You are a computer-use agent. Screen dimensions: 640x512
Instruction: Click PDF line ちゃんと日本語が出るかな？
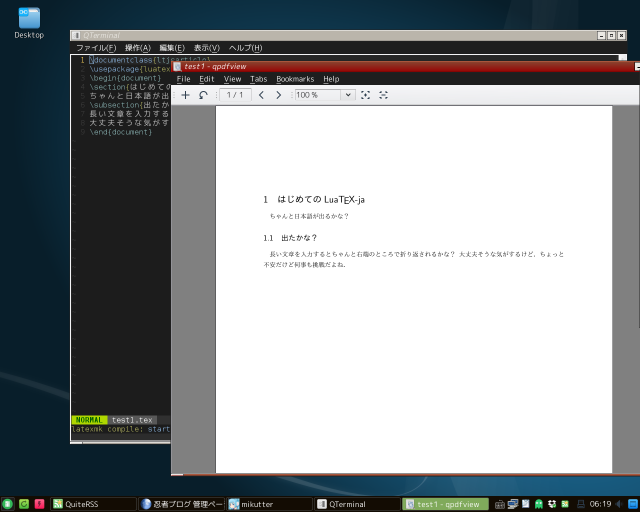tap(309, 216)
